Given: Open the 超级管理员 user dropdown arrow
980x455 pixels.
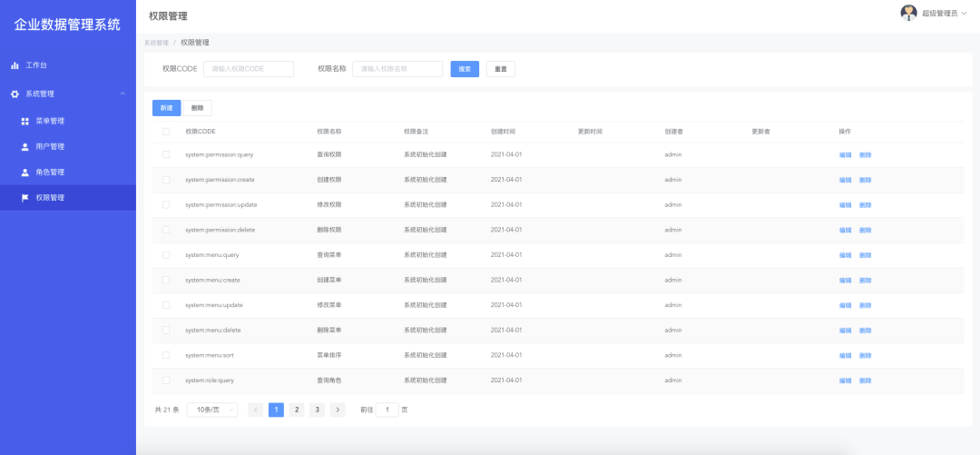Looking at the screenshot, I should tap(965, 14).
